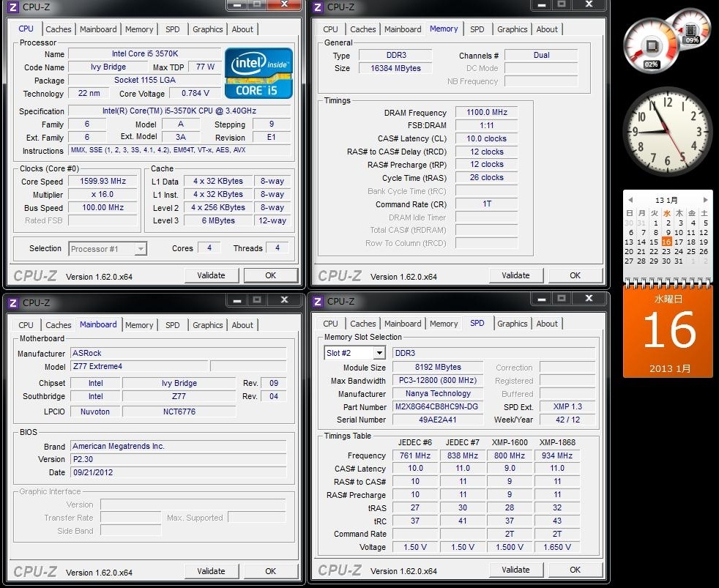Click the Validate button in the SPD window

pyautogui.click(x=516, y=570)
